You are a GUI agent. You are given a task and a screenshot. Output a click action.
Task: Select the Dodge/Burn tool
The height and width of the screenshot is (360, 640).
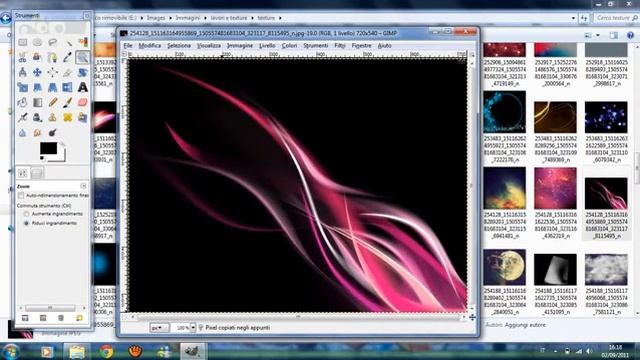(x=52, y=133)
